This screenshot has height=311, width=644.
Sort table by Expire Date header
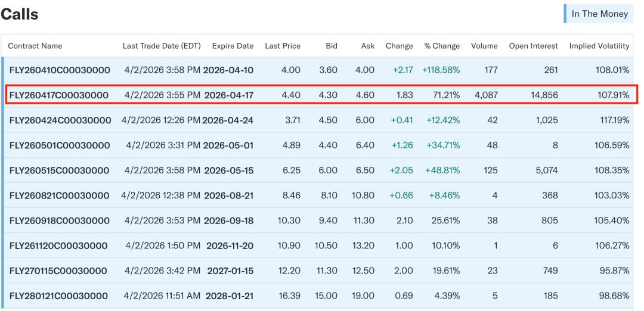[x=233, y=46]
